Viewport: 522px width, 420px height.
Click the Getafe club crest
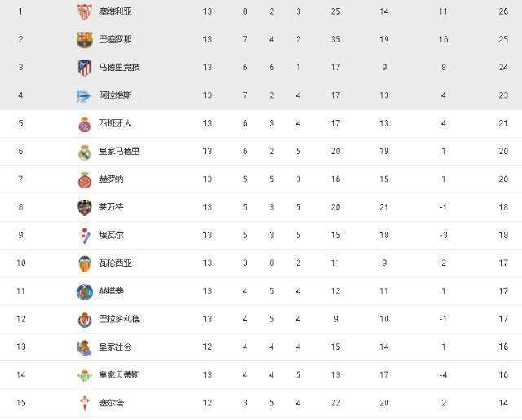[x=85, y=292]
